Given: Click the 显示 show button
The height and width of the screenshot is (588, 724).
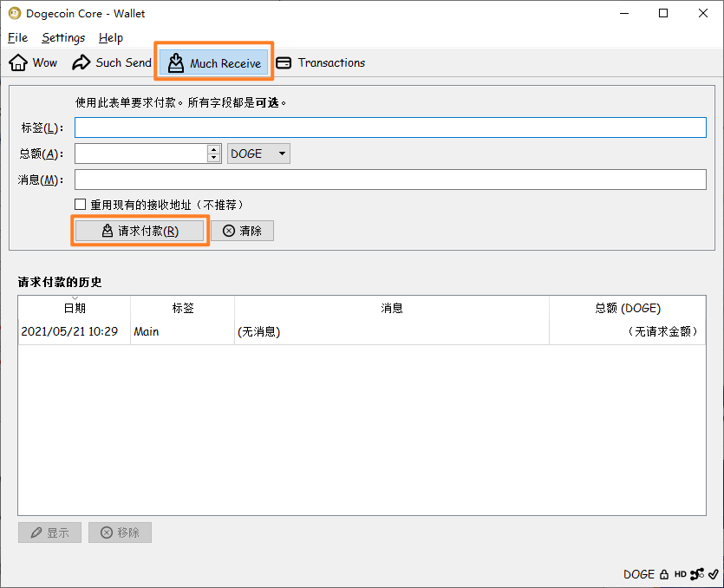Looking at the screenshot, I should click(x=50, y=532).
